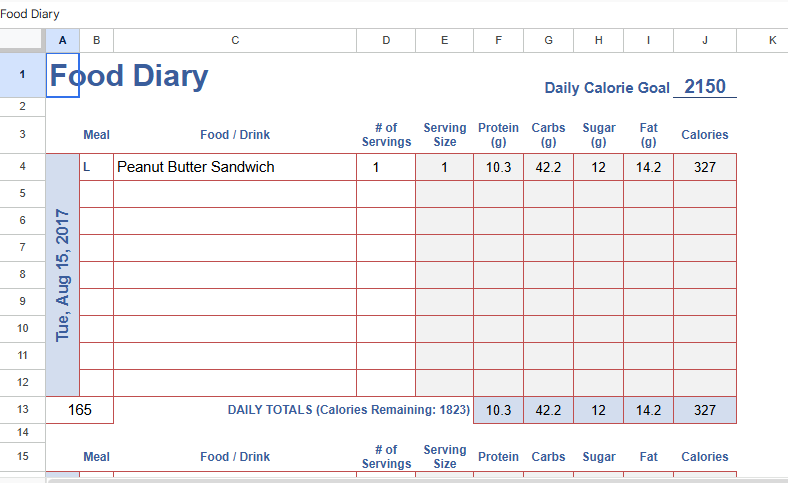
Task: Select column K header
Action: [x=771, y=40]
